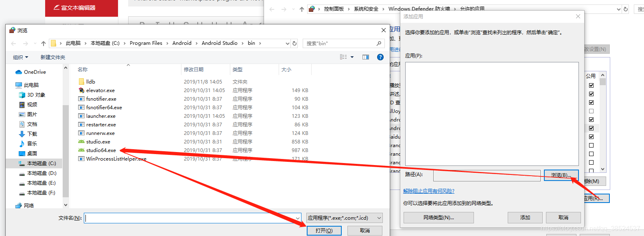Screen dimensions: 644x236
Task: Click the 路径(A) input field
Action: coord(487,176)
